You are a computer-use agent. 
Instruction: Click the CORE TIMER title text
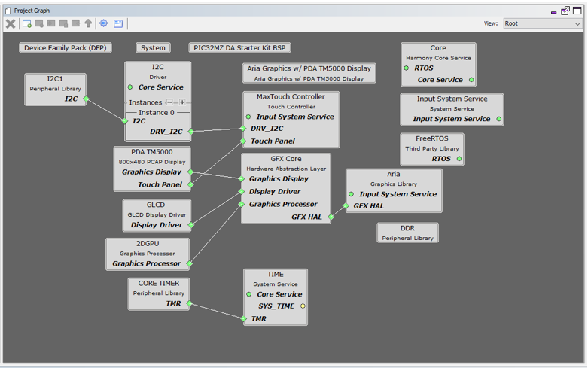tap(159, 283)
